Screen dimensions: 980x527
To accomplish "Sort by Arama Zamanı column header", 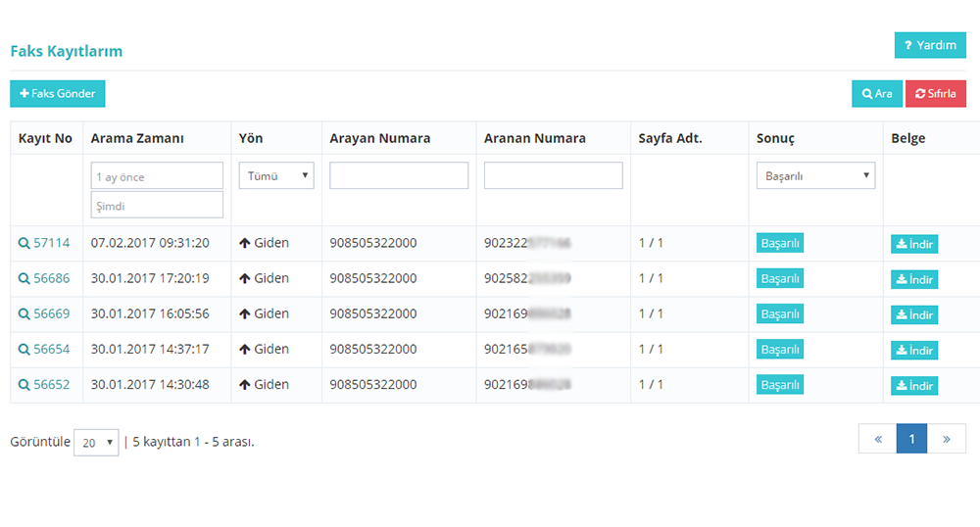I will 137,138.
